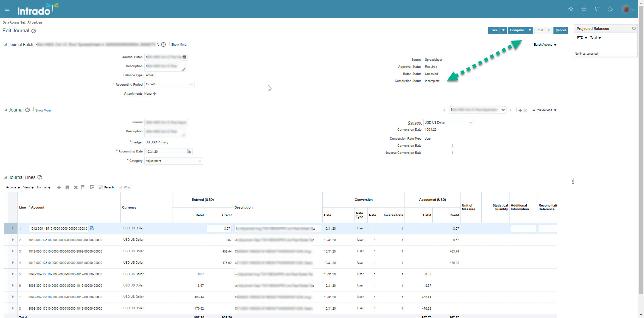The height and width of the screenshot is (318, 644).
Task: Collapse the Journal Lines section
Action: (x=5, y=177)
